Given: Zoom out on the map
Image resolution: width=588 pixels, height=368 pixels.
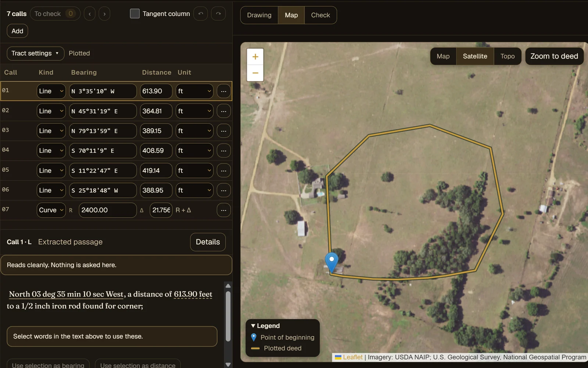Looking at the screenshot, I should click(255, 73).
